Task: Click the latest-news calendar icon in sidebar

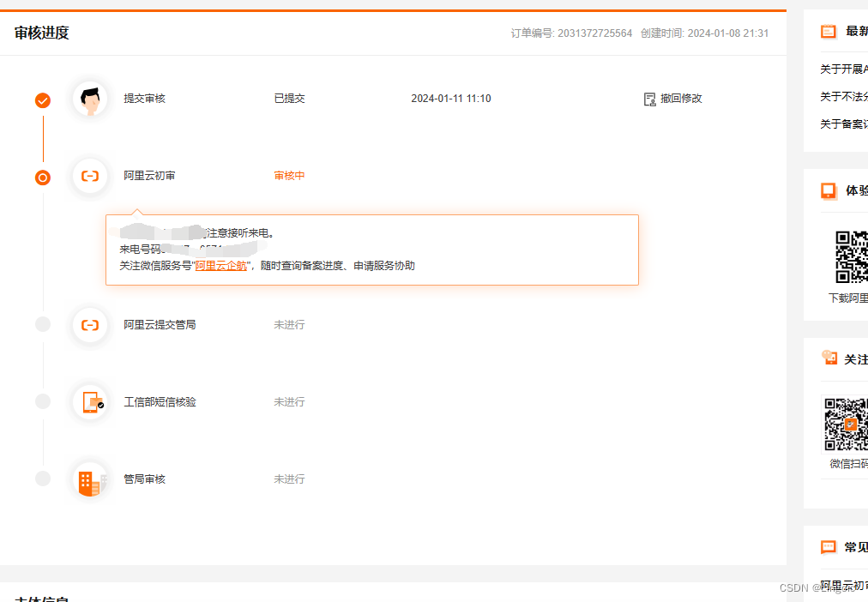Action: pos(829,32)
